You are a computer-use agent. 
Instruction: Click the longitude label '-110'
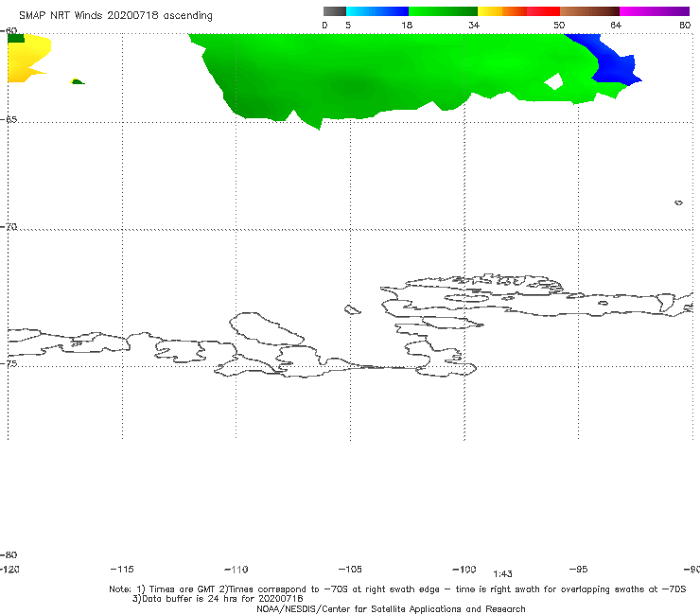236,570
